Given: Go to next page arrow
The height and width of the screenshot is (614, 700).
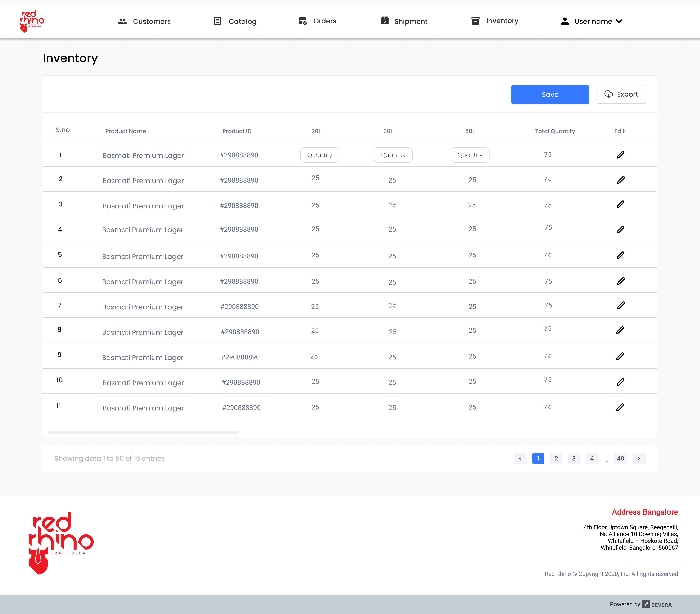Looking at the screenshot, I should [639, 458].
